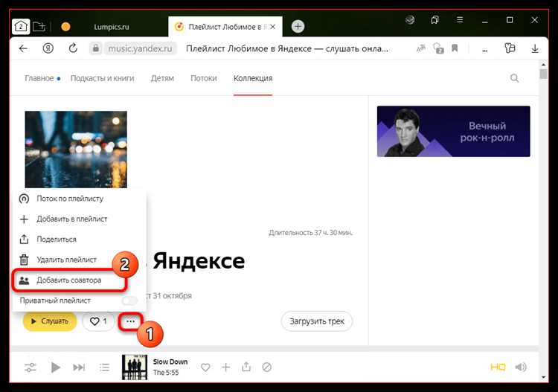Click the page vertical scrollbar thumb
The height and width of the screenshot is (392, 558).
(543, 74)
